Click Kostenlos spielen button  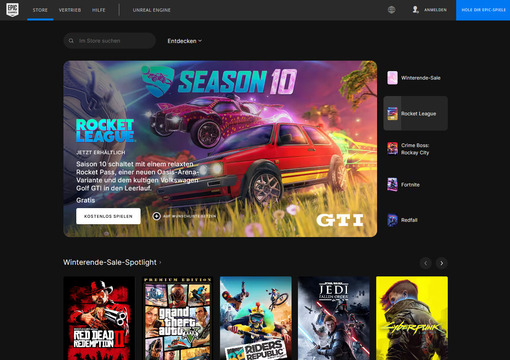tap(108, 216)
